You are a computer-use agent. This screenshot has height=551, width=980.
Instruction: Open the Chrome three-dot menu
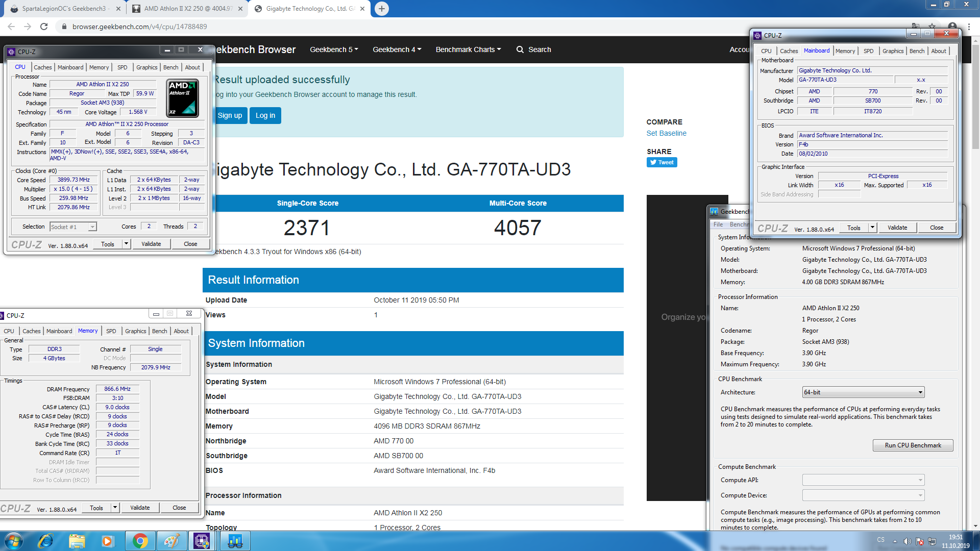969,27
